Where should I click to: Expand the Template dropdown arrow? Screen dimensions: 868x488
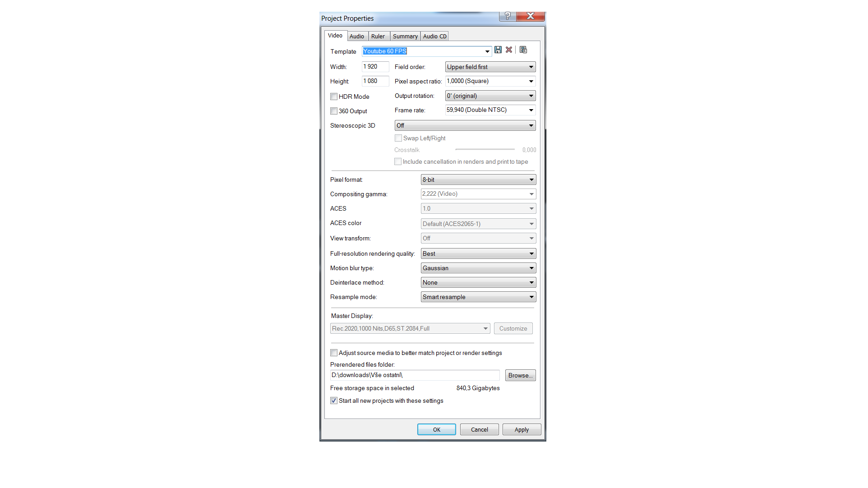click(487, 51)
